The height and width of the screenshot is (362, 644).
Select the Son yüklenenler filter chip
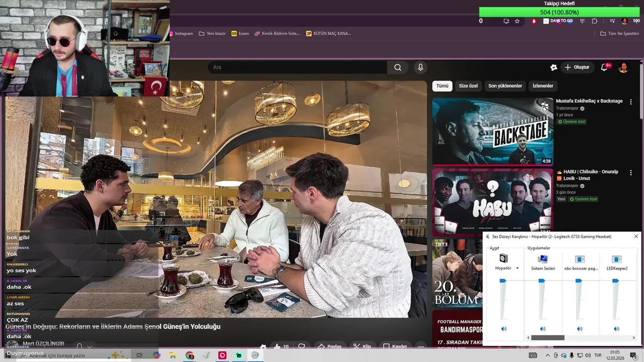coord(505,86)
